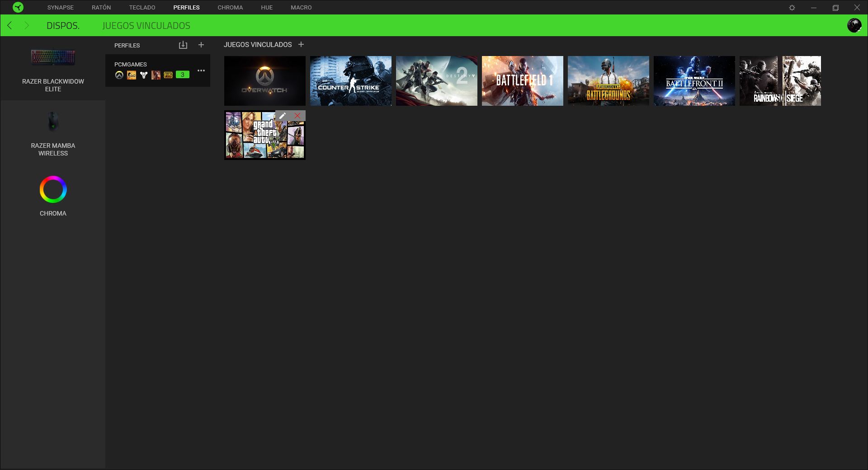Click the Razer Synapse logo icon
Image resolution: width=868 pixels, height=470 pixels.
coord(18,7)
